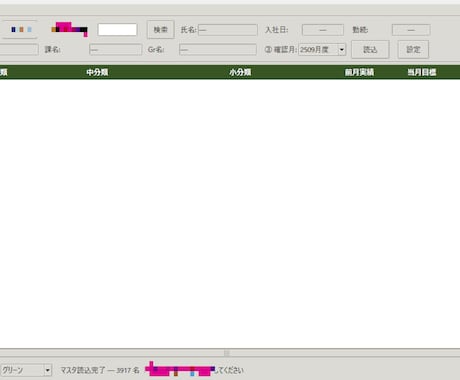The height and width of the screenshot is (380, 460).
Task: Click the 前月実績 column header
Action: [x=359, y=72]
